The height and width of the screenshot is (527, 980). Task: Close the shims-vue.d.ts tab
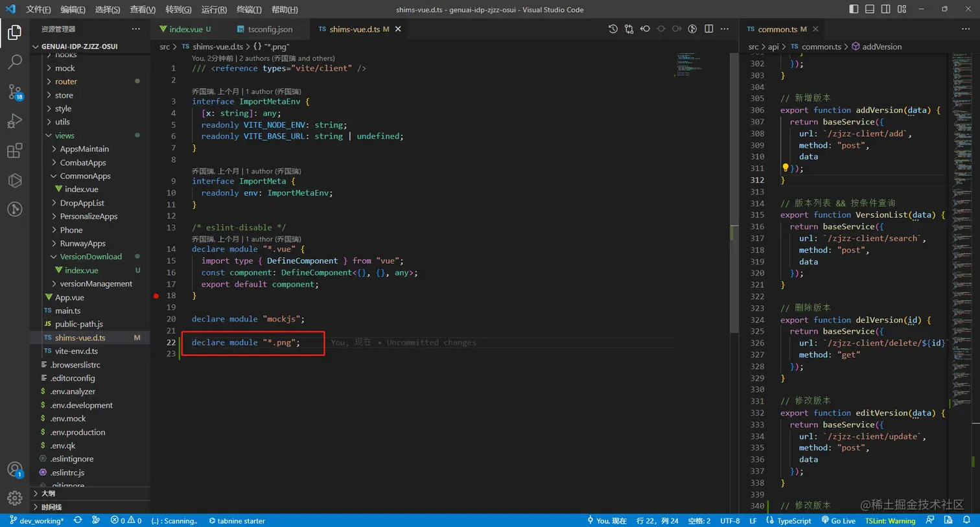(x=398, y=29)
